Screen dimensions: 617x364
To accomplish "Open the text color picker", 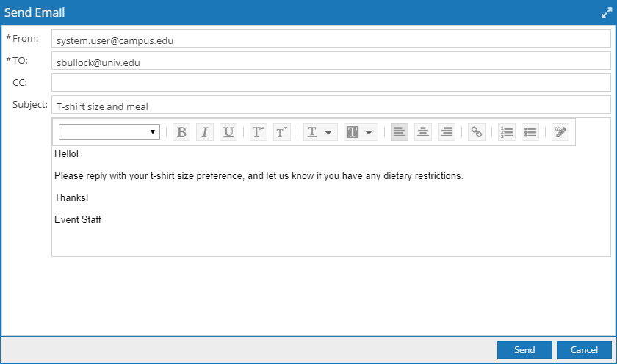I will [320, 132].
